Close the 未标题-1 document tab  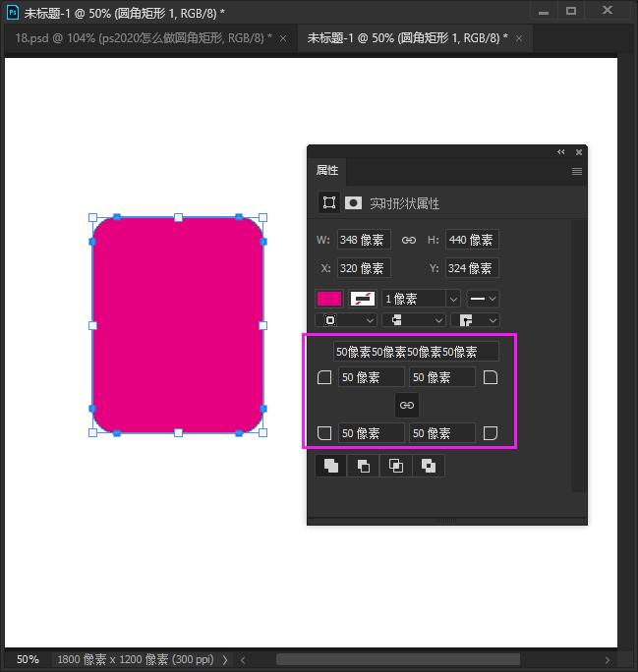click(x=519, y=39)
